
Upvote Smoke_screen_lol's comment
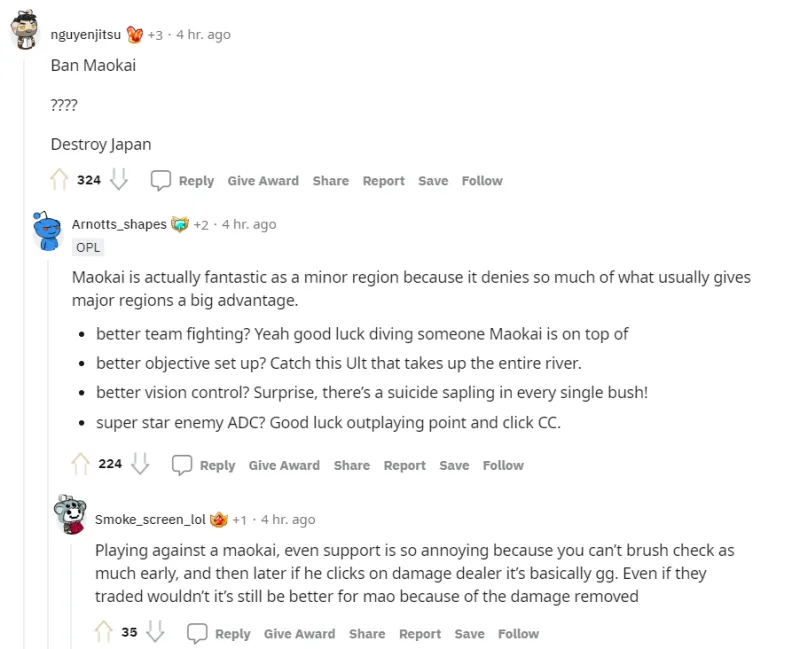(103, 632)
